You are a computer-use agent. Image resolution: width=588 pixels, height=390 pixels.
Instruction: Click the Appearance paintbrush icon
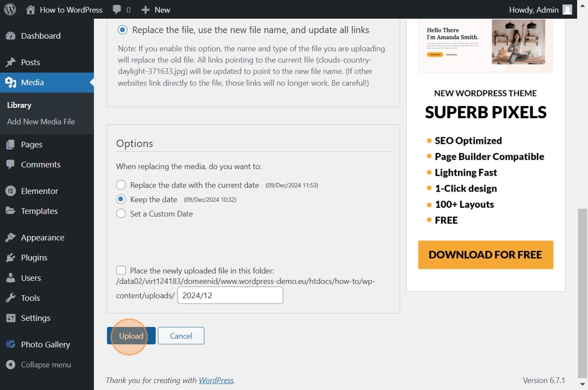click(10, 237)
